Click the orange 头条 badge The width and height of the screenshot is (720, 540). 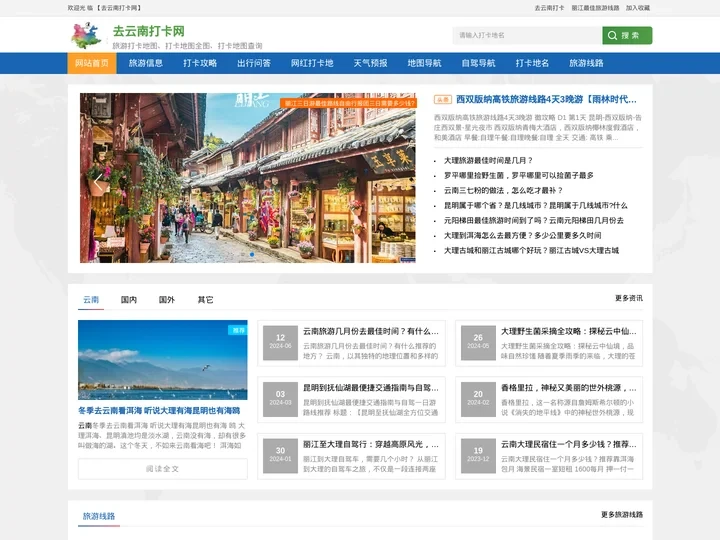coord(443,100)
